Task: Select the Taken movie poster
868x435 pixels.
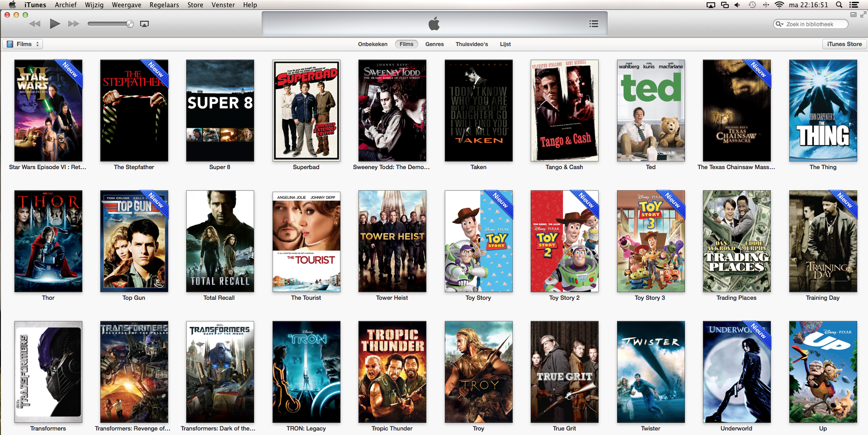Action: (479, 110)
